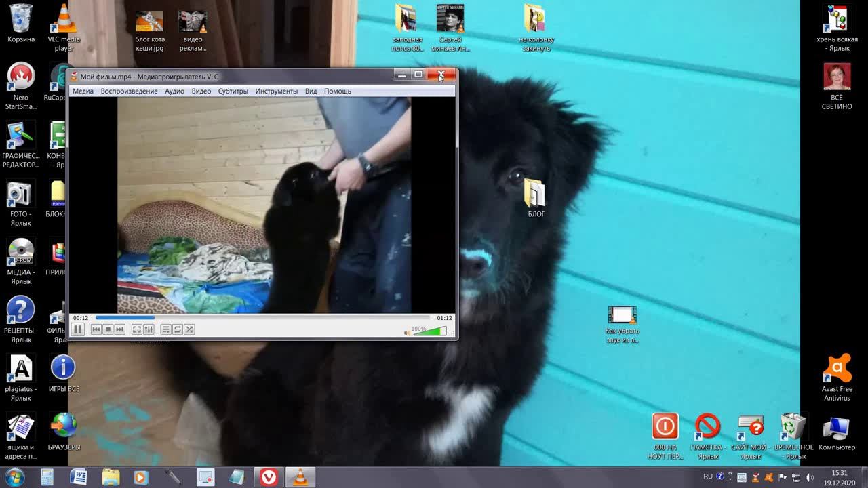Select the ИГРЫ ВСЕ info icon
This screenshot has height=488, width=868.
(x=64, y=374)
